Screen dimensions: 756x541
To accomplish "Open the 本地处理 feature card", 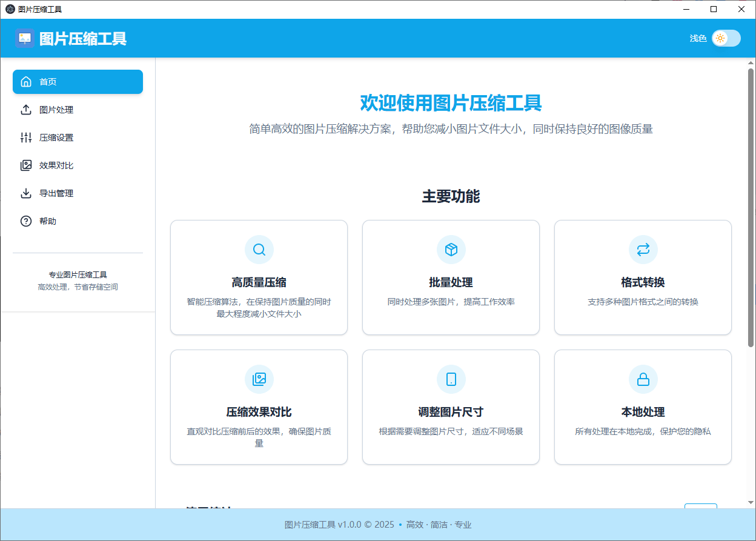I will [643, 407].
